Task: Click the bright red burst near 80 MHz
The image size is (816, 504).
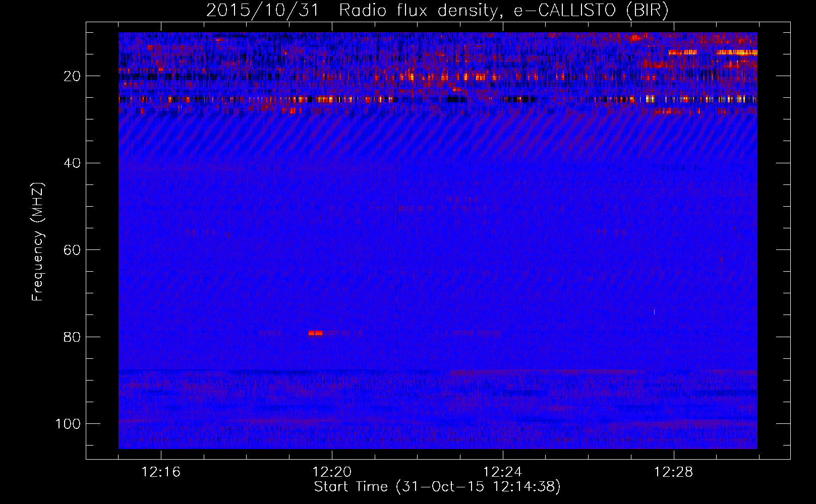Action: [315, 333]
